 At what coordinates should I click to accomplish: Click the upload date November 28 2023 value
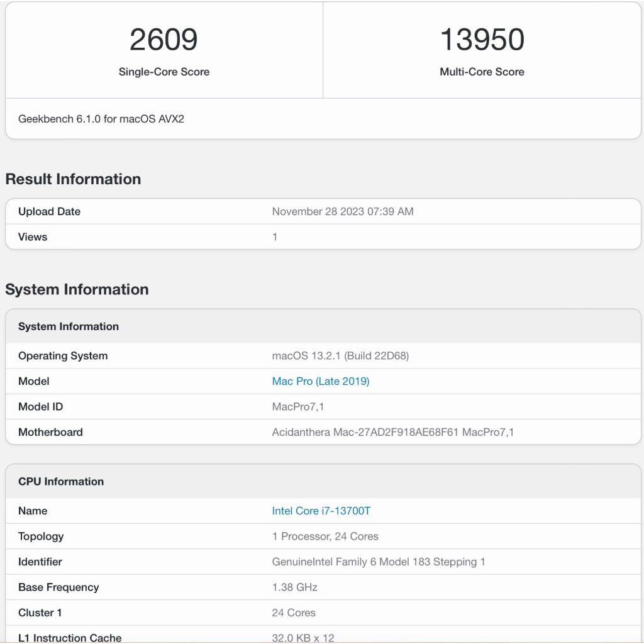coord(342,211)
